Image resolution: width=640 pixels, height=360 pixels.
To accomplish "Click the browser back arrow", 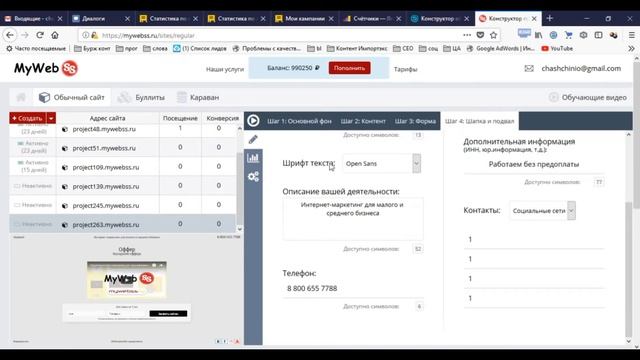I will [x=10, y=35].
